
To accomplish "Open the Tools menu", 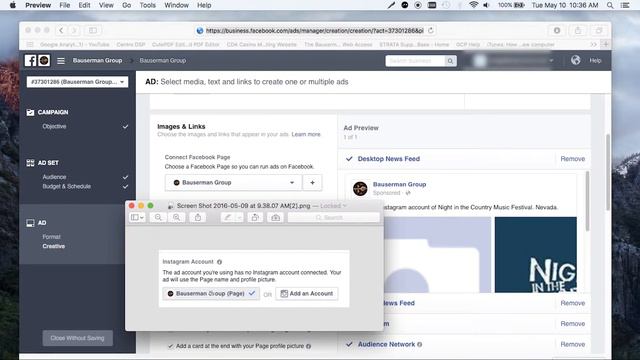I will pos(147,5).
